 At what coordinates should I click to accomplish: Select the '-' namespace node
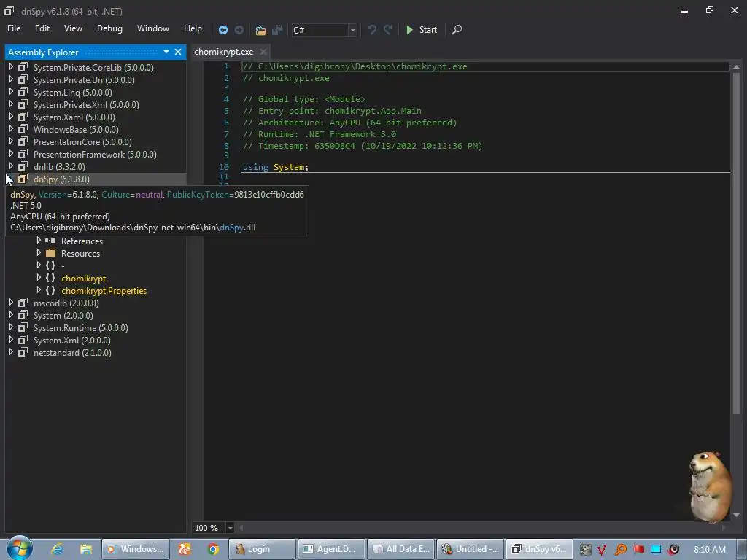(63, 265)
